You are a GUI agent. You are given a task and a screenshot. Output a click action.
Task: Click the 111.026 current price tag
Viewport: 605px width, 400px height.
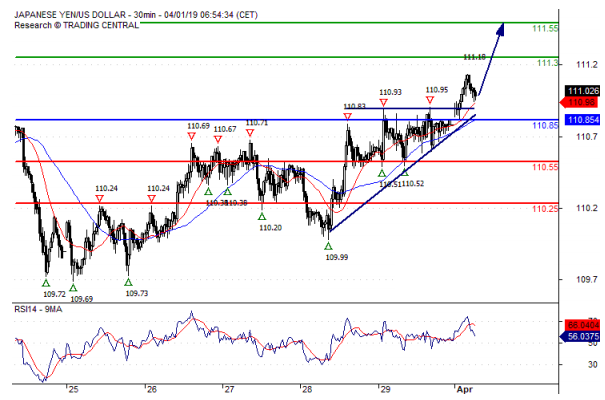click(582, 90)
